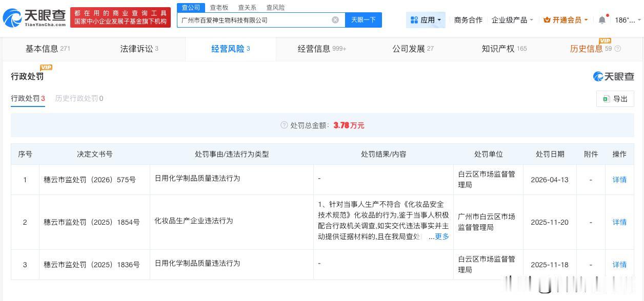The width and height of the screenshot is (644, 301).
Task: Open the user account menu 186*...
Action: pyautogui.click(x=628, y=20)
